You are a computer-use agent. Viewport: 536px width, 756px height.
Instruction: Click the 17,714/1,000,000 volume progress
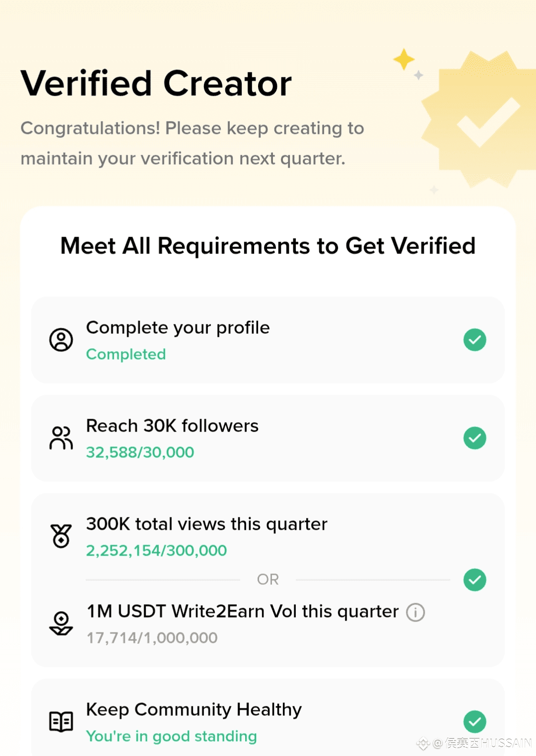[x=152, y=638]
